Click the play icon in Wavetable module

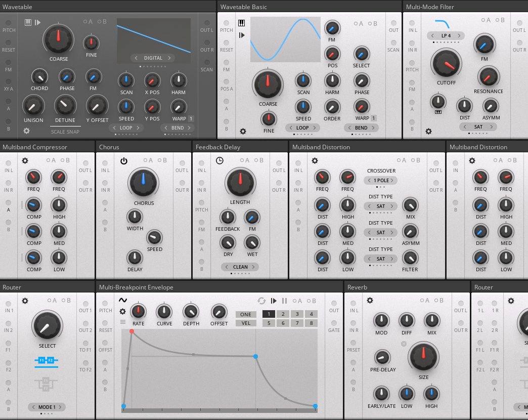(37, 23)
